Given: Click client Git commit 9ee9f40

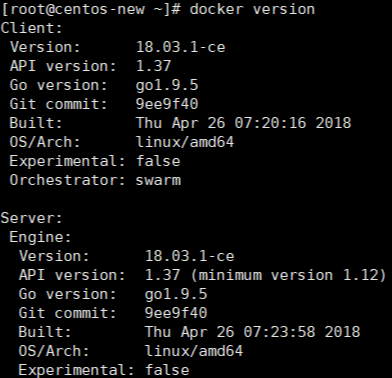Looking at the screenshot, I should pyautogui.click(x=167, y=104).
